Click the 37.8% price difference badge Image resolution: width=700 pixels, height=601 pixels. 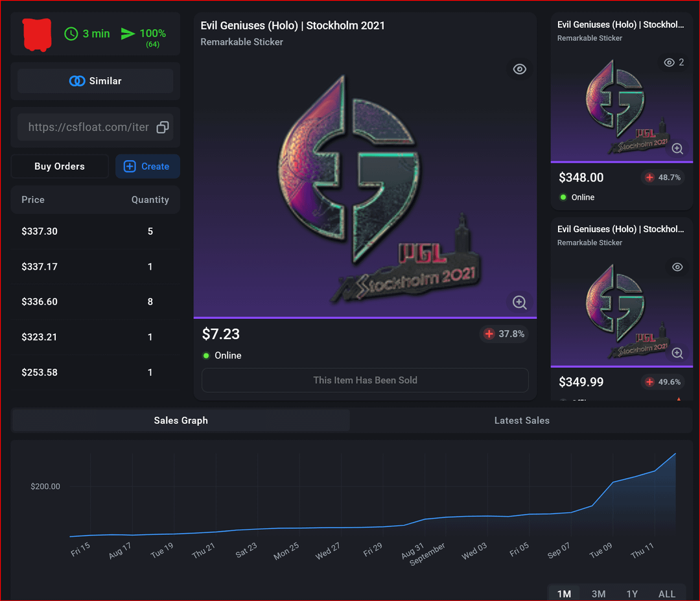click(504, 334)
